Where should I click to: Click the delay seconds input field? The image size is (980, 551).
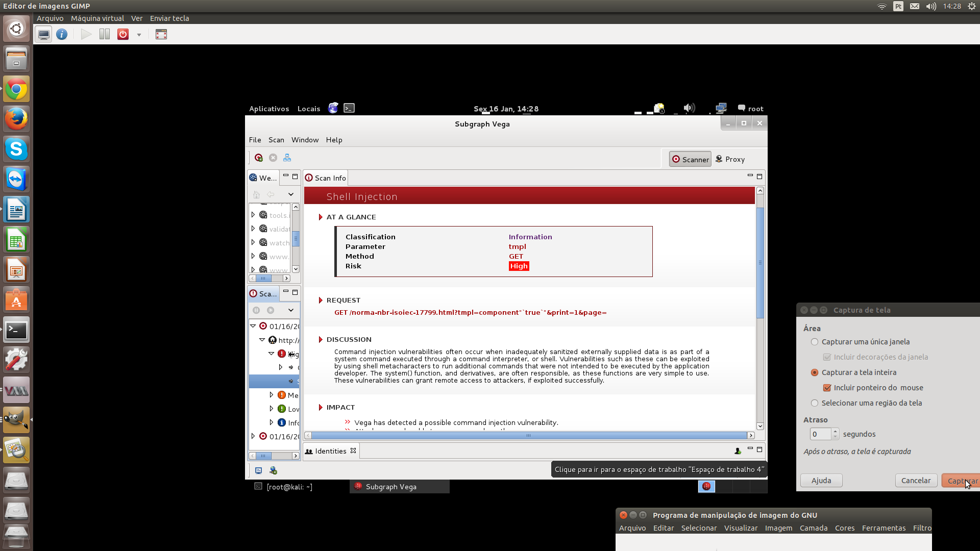[x=820, y=434]
